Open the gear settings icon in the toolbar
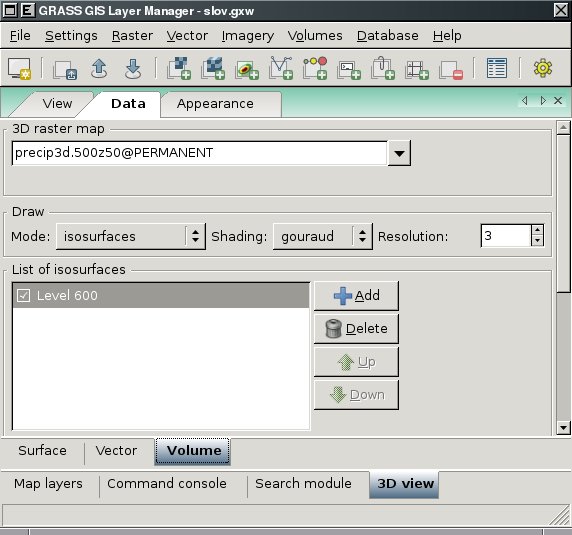Image resolution: width=572 pixels, height=535 pixels. (x=543, y=68)
